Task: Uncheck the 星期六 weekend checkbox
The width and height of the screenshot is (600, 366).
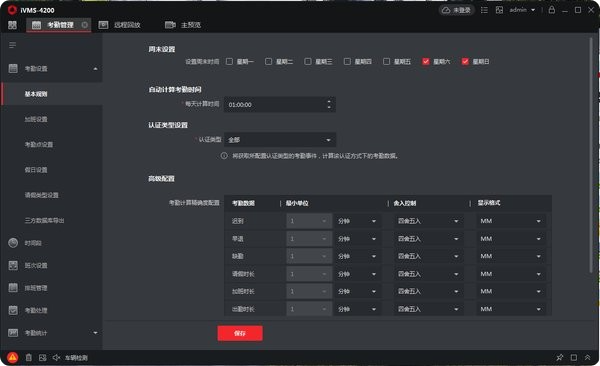Action: coord(426,61)
